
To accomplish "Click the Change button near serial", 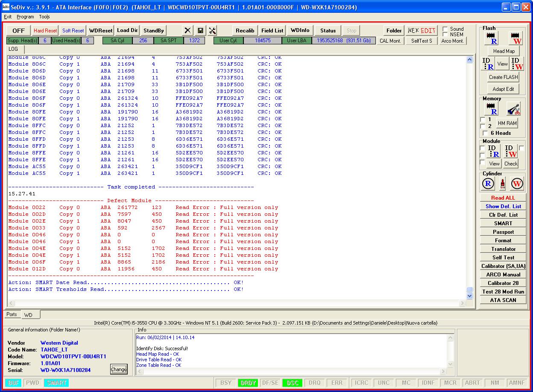I will [x=119, y=369].
